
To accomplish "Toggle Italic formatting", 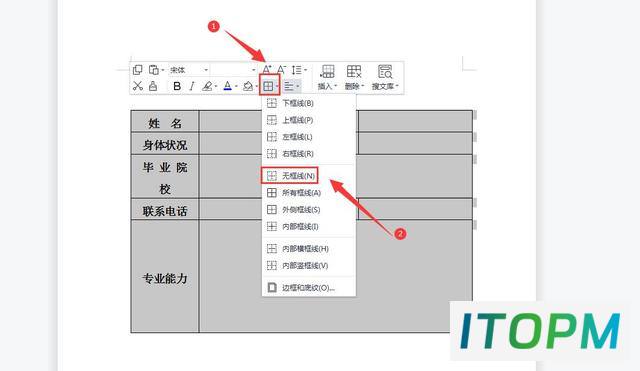I will click(191, 86).
